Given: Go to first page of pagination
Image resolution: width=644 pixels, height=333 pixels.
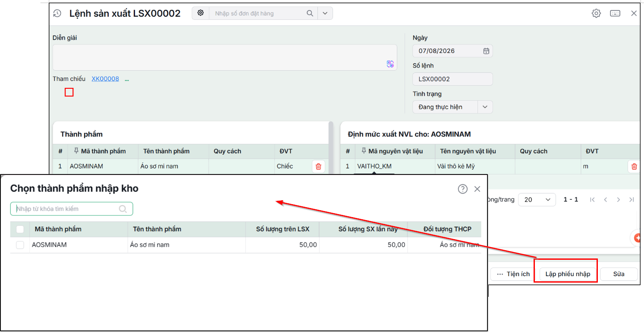Looking at the screenshot, I should click(592, 199).
